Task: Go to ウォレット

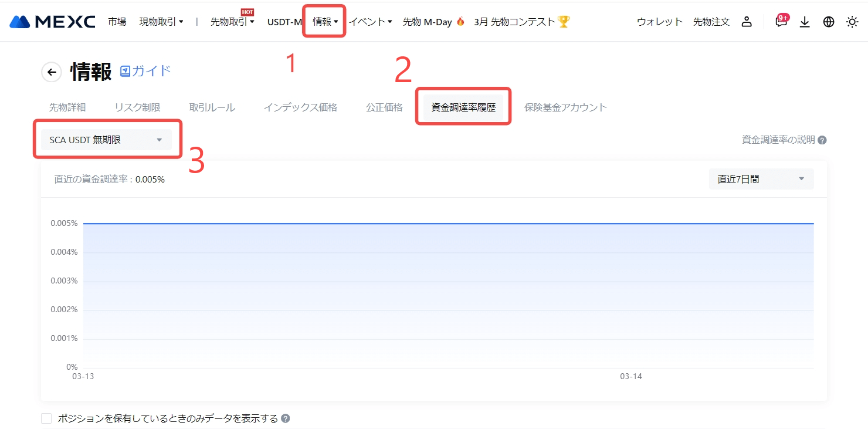Action: pyautogui.click(x=660, y=22)
